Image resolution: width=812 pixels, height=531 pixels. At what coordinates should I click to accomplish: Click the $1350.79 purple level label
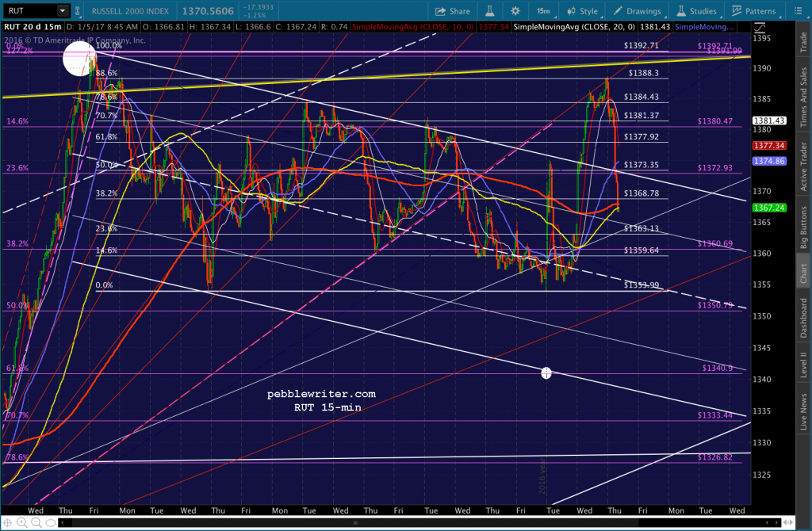tap(714, 305)
